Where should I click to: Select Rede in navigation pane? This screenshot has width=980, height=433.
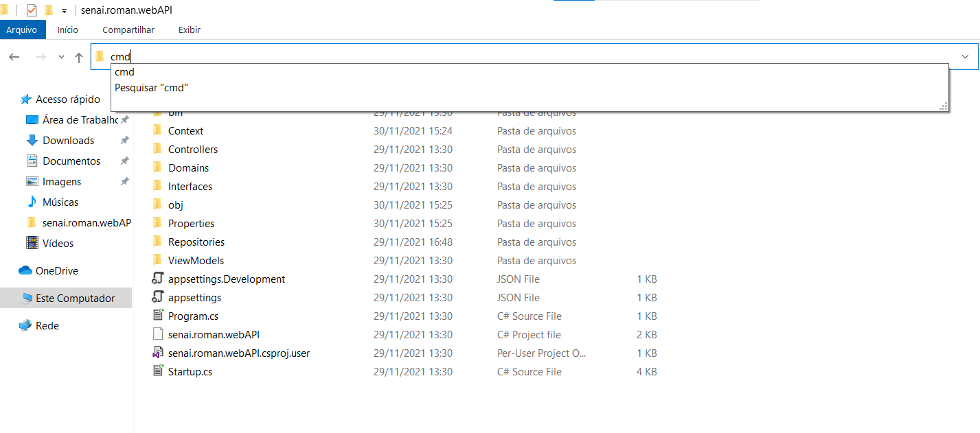(47, 326)
